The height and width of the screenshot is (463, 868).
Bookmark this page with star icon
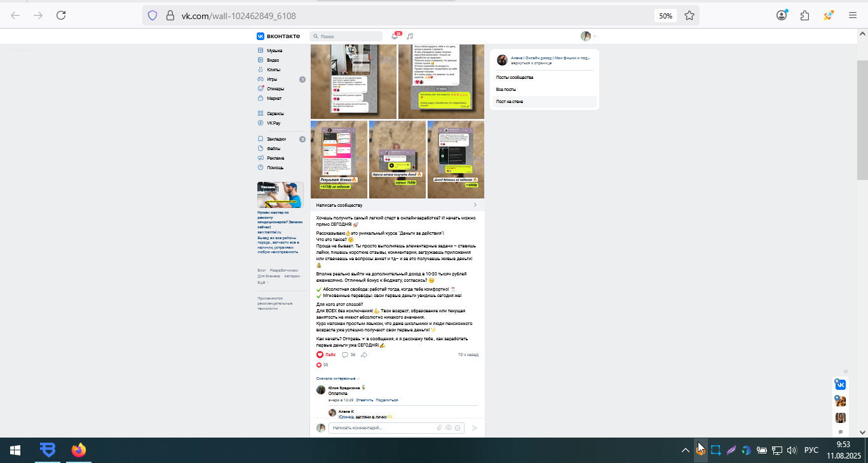pos(689,15)
